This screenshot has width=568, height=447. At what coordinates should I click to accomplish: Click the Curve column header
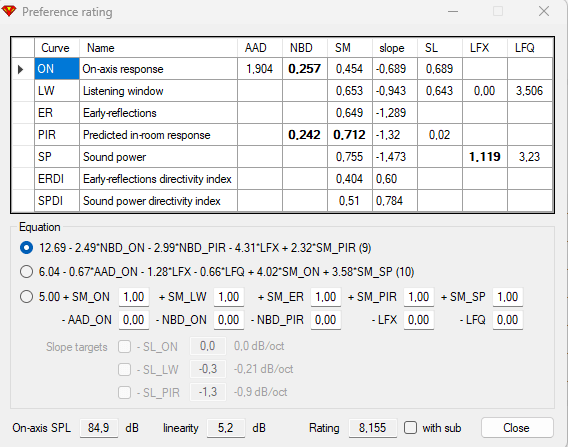(x=57, y=48)
